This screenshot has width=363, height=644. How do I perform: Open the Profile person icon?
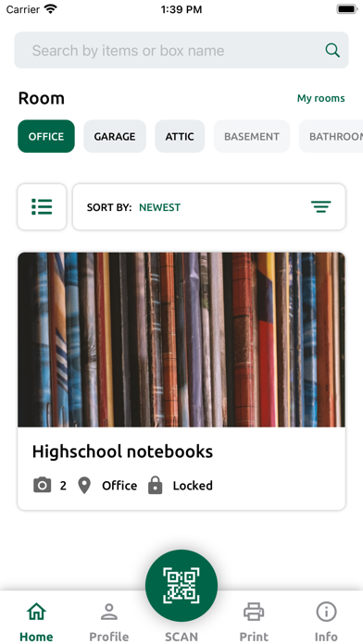[109, 612]
